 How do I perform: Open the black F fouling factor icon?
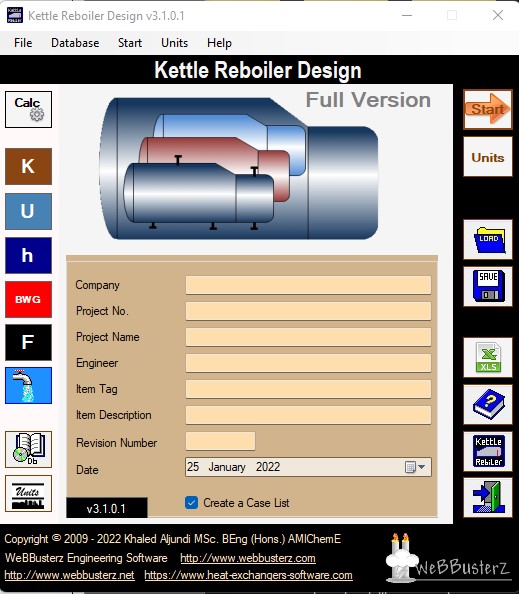[28, 342]
